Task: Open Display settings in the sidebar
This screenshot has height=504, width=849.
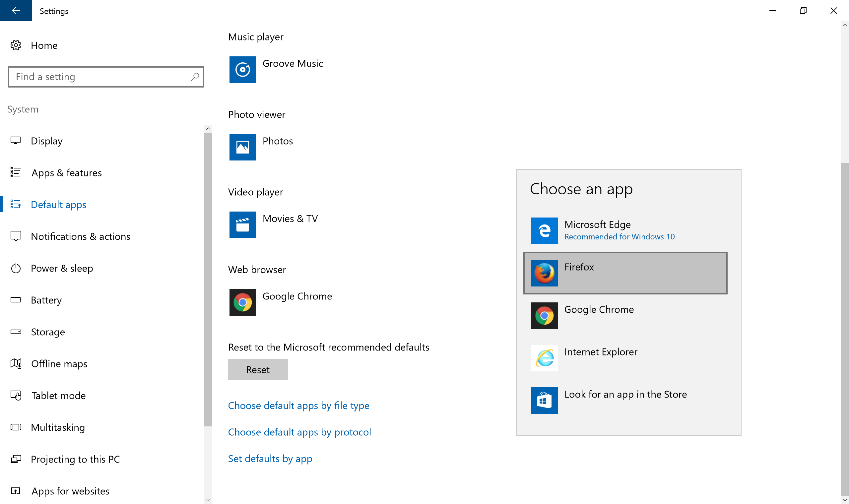Action: click(x=46, y=141)
